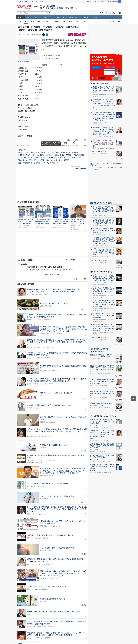Play video 【参院選】年代別、どの党を支持?
This screenshot has height=644, width=138.
coord(21,536)
